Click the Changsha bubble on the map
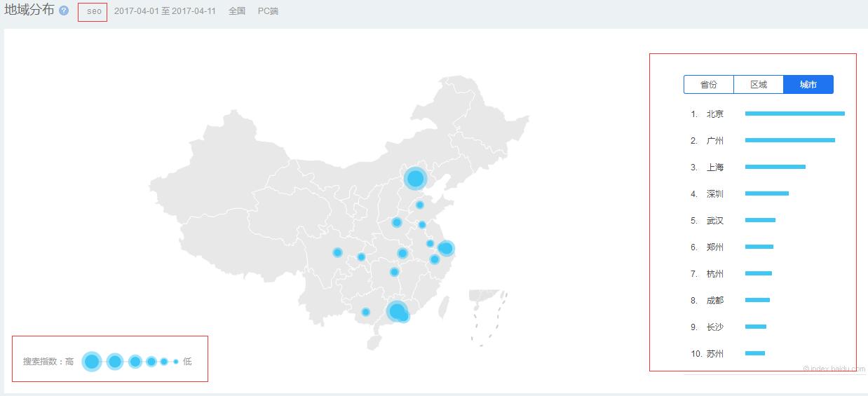The width and height of the screenshot is (868, 396). [395, 272]
